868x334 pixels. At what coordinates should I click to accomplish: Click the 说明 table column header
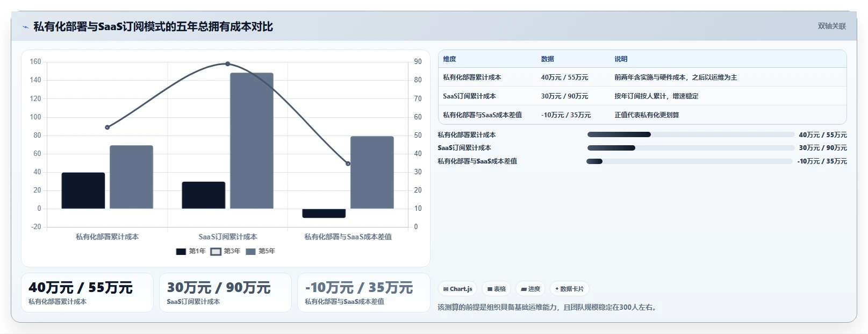(621, 59)
